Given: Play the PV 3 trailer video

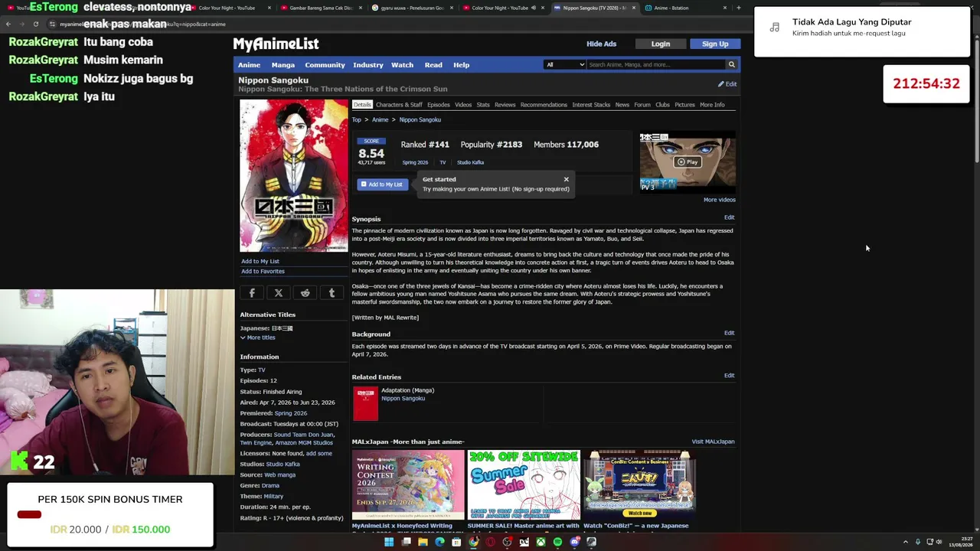Looking at the screenshot, I should click(688, 162).
